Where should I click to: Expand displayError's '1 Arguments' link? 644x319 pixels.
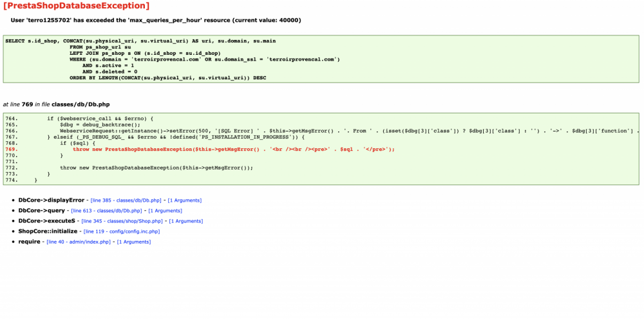(x=185, y=200)
